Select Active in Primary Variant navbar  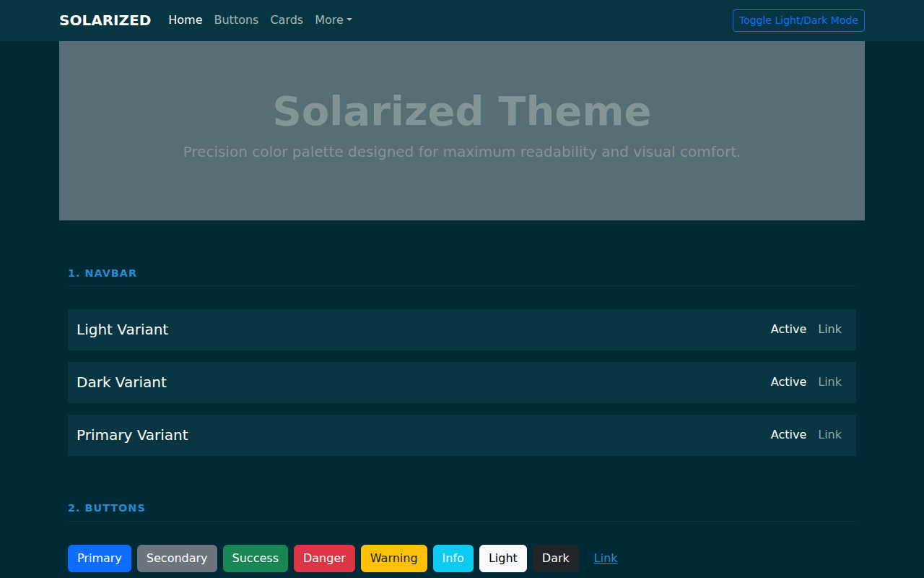pos(788,434)
